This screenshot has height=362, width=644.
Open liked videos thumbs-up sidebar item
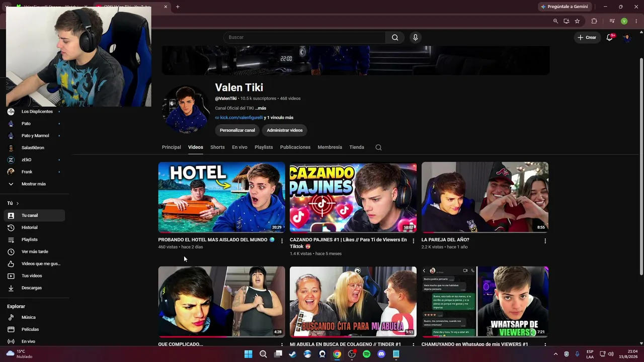(x=34, y=264)
